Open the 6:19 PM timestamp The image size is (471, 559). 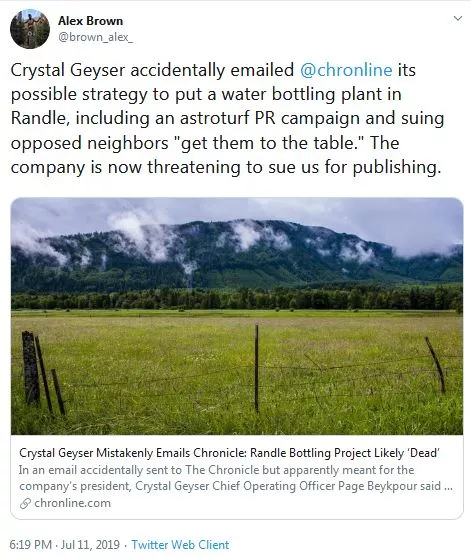pyautogui.click(x=31, y=545)
